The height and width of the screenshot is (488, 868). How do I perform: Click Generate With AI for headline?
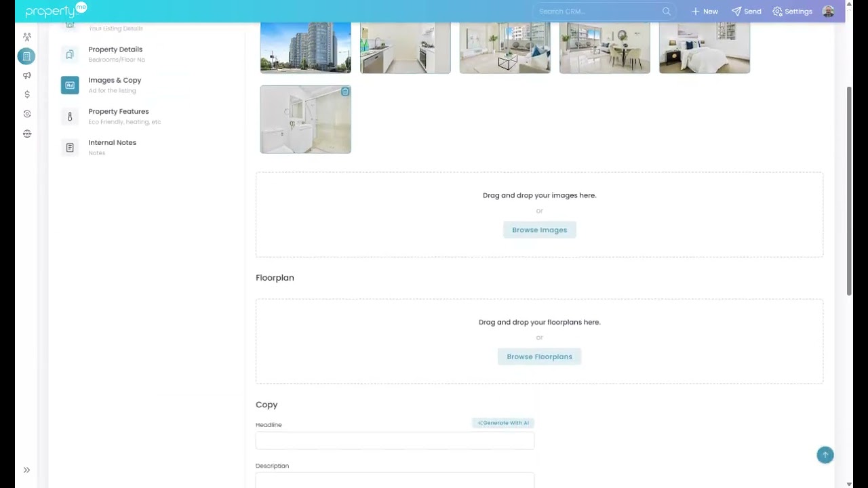point(503,423)
